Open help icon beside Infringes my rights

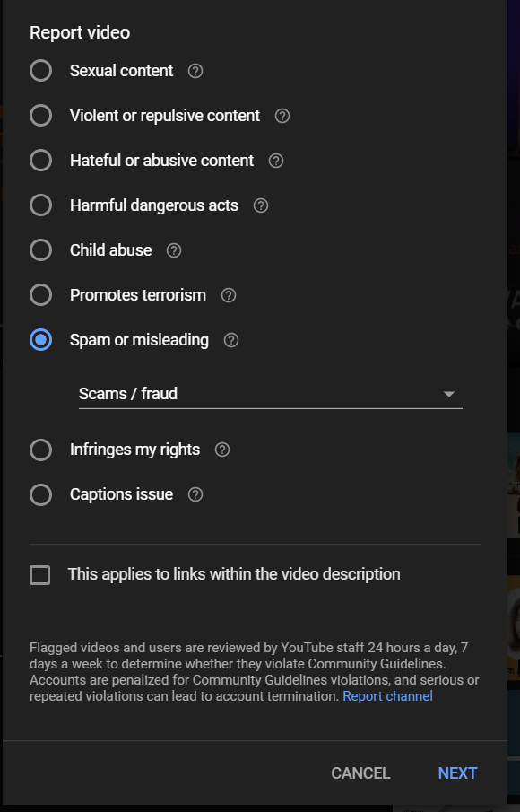coord(222,450)
